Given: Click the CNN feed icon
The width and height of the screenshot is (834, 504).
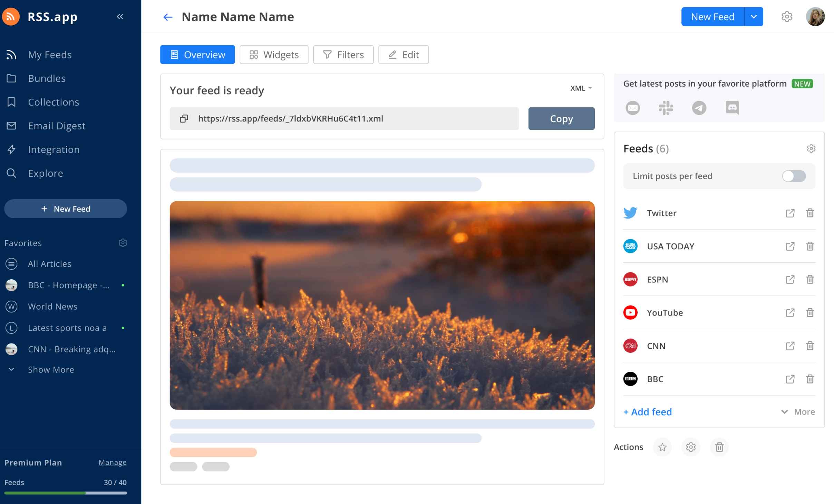Looking at the screenshot, I should click(631, 346).
